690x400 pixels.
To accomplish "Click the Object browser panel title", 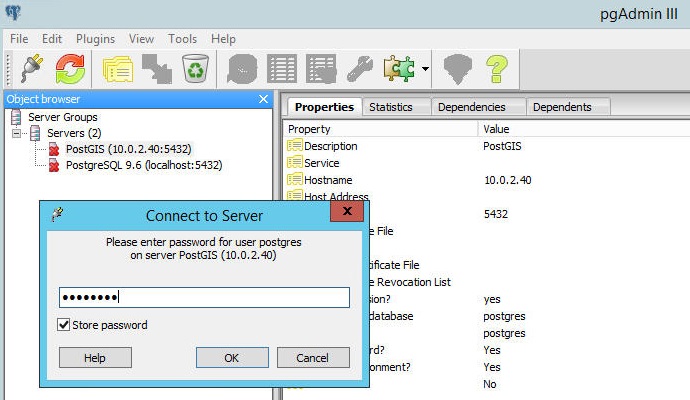I will click(x=43, y=99).
